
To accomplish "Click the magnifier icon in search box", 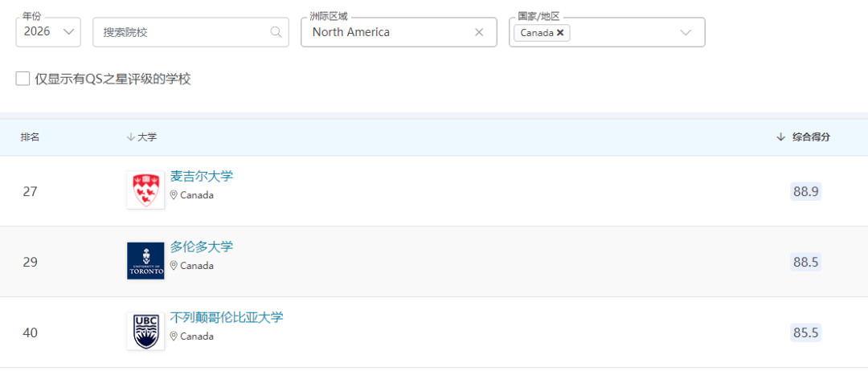I will 276,32.
